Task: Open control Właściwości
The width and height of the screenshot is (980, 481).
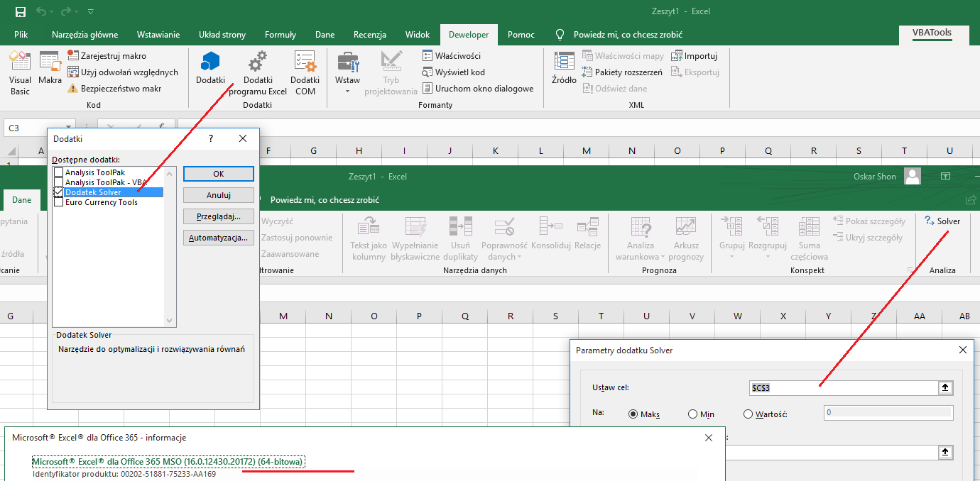Action: pyautogui.click(x=451, y=55)
